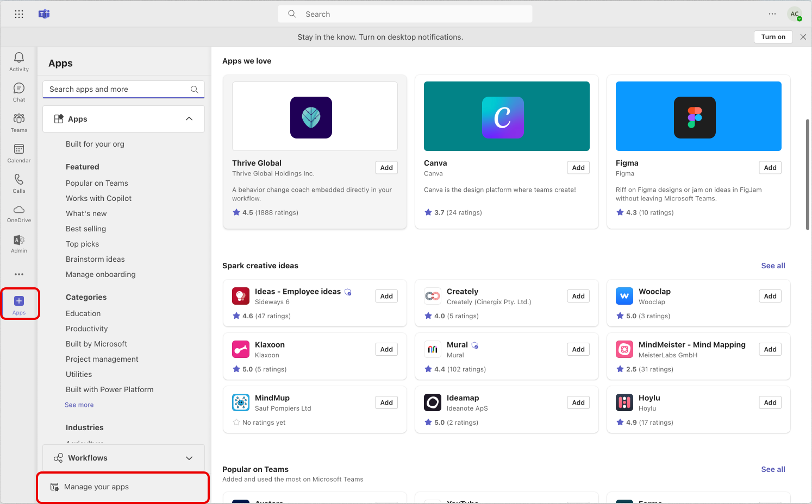Add the Hoylu app
The width and height of the screenshot is (812, 504).
click(x=770, y=402)
